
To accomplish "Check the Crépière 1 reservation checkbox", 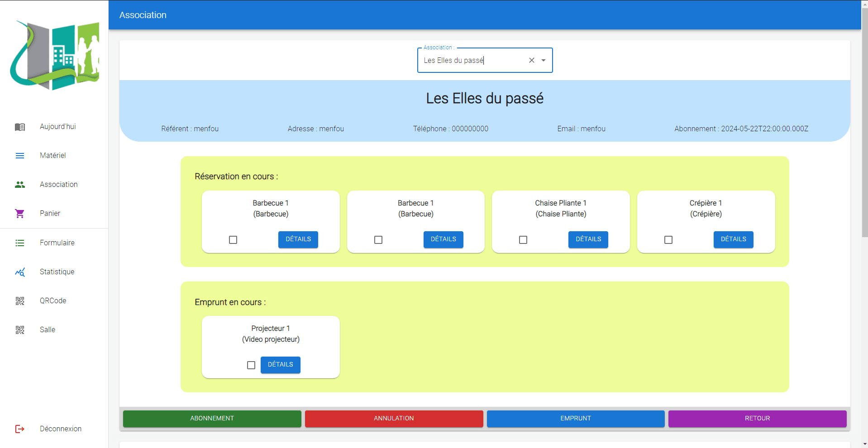I will pos(668,240).
